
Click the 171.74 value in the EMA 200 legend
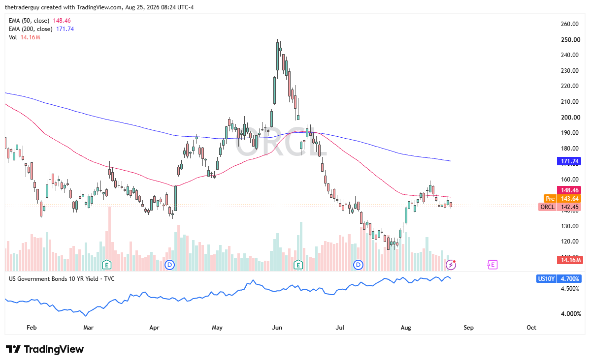point(65,29)
